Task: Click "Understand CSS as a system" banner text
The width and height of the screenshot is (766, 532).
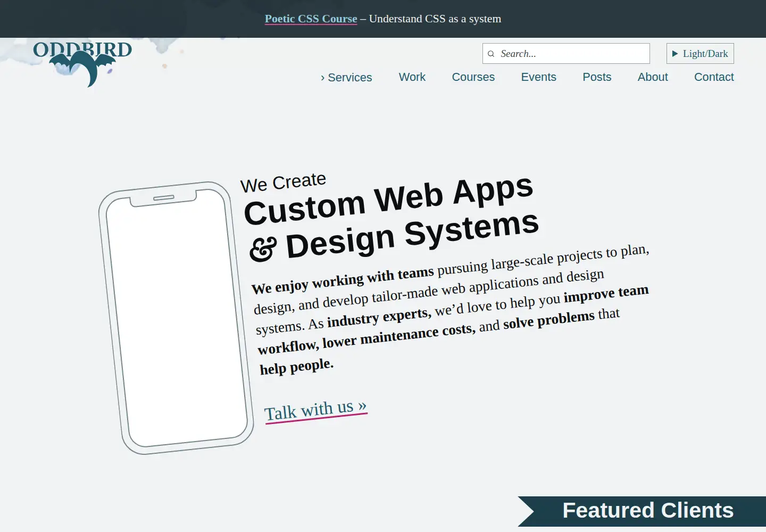Action: pos(435,19)
